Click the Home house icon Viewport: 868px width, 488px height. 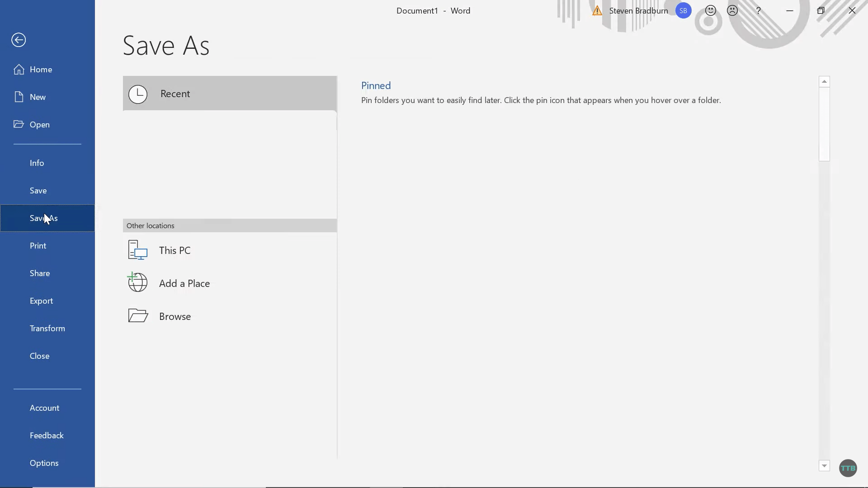click(x=19, y=69)
